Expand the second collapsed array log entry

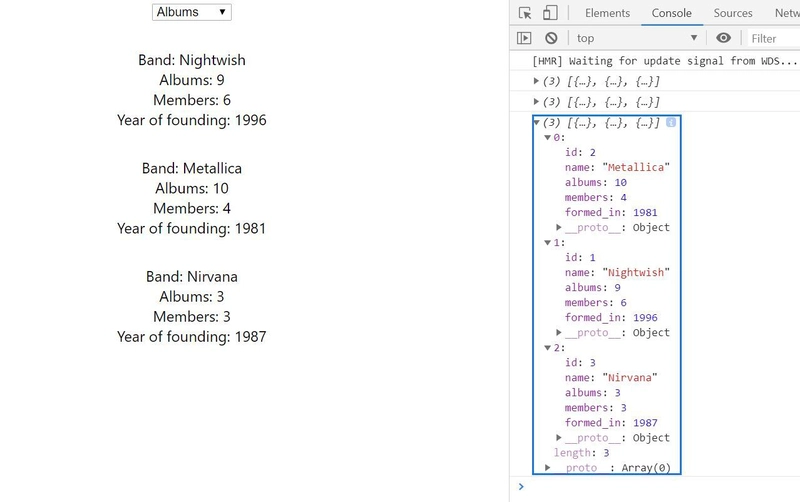[537, 102]
